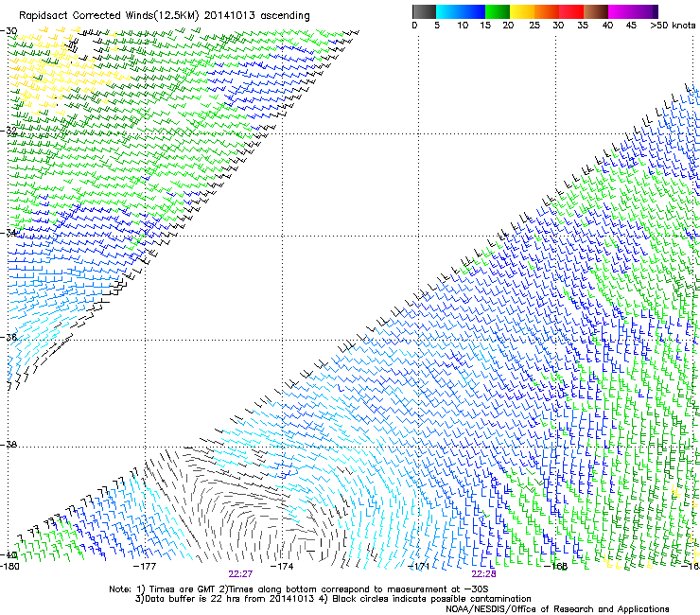Click the green 15-20 knots color segment
This screenshot has height=615, width=700.
498,11
